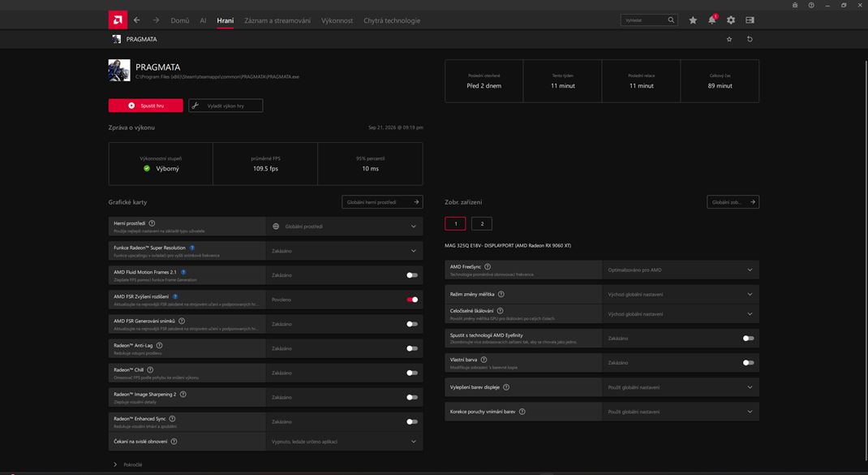Screen dimensions: 868x475
Task: Open Čekání na svislé obnovení dropdown
Action: (344, 442)
